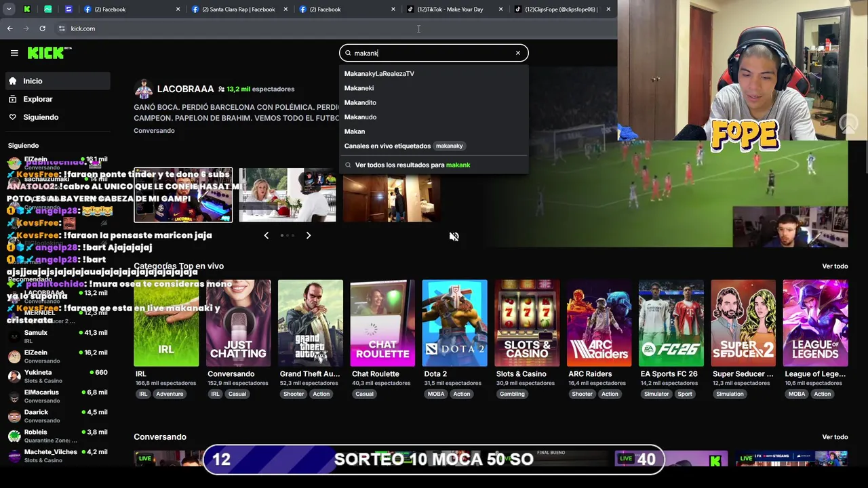Open Machete_Vilches channel in recommended list
The height and width of the screenshot is (488, 868).
58,455
